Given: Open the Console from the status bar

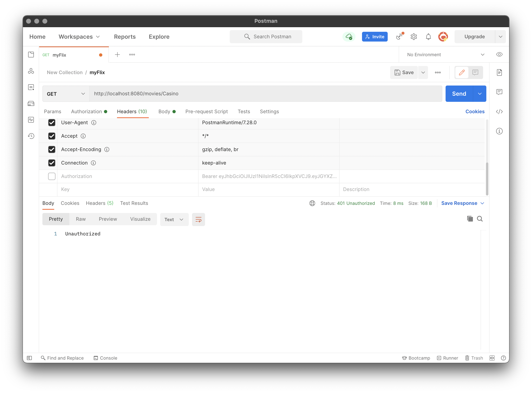Looking at the screenshot, I should point(106,358).
